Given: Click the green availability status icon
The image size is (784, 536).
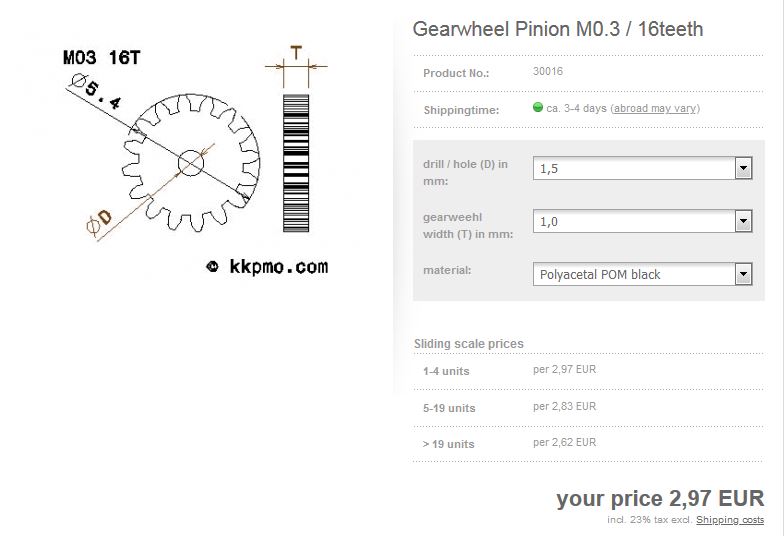Looking at the screenshot, I should point(538,107).
